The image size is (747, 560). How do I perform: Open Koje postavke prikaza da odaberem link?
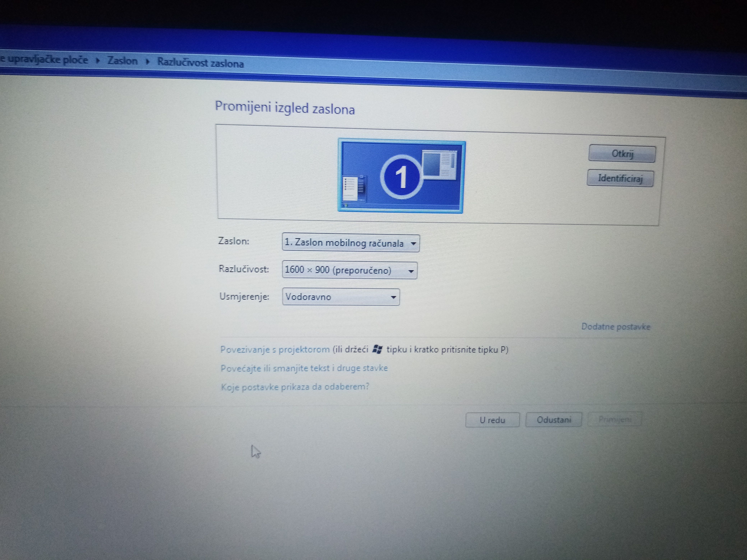(x=295, y=386)
